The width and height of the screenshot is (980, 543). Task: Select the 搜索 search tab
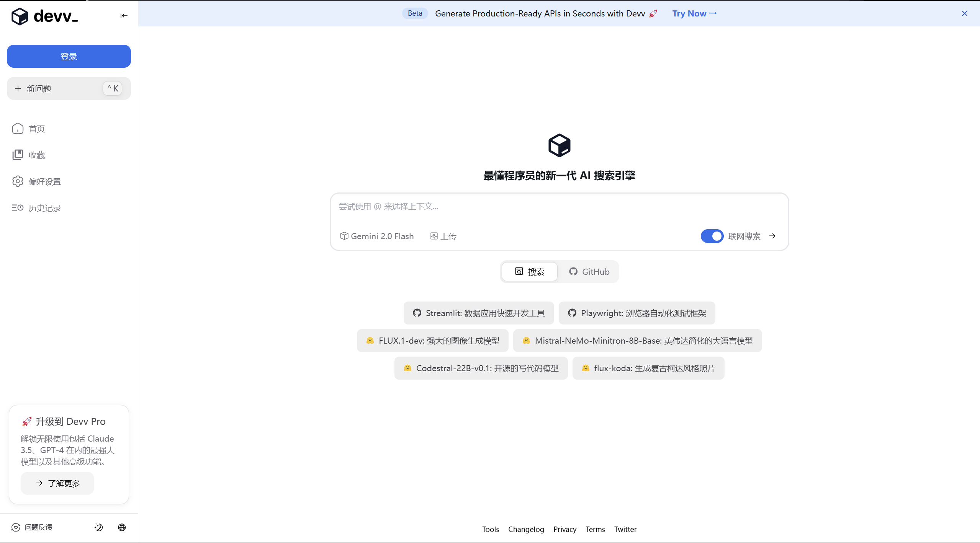tap(530, 272)
